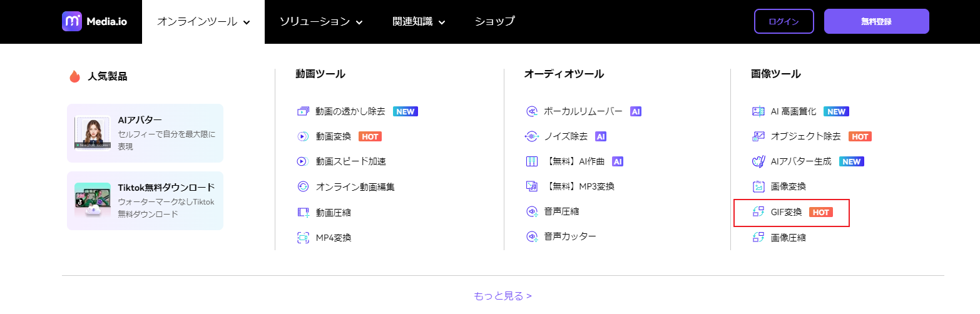
Task: Click the 動画圧縮 video compress icon
Action: (304, 212)
